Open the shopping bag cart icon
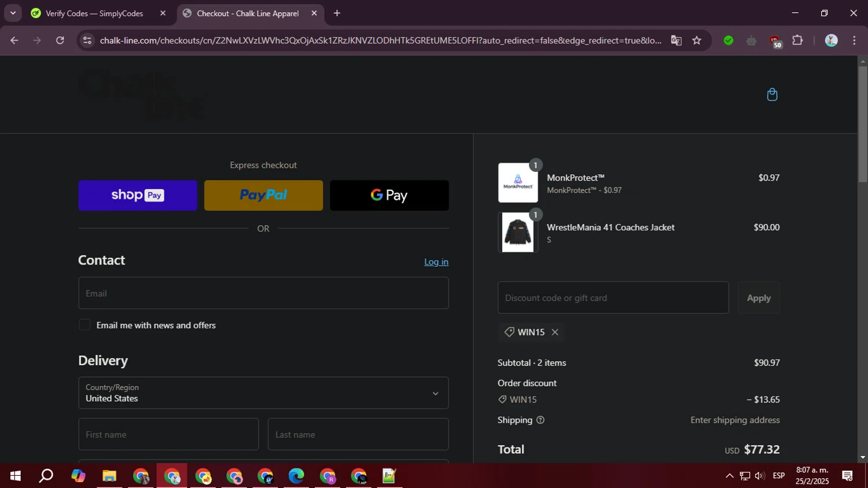868x488 pixels. [x=772, y=94]
